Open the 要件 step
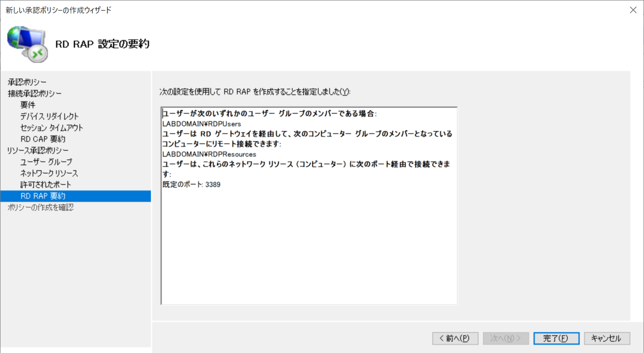This screenshot has width=644, height=353. pyautogui.click(x=28, y=105)
